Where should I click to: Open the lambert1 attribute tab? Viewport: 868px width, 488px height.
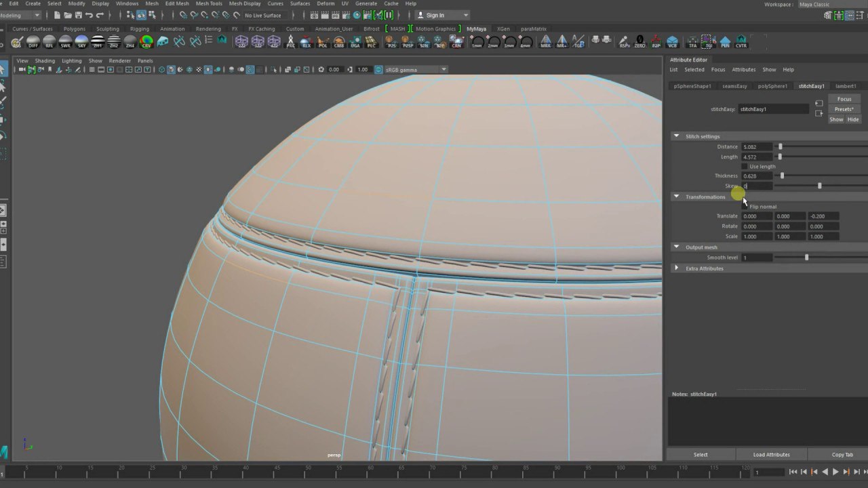coord(846,86)
